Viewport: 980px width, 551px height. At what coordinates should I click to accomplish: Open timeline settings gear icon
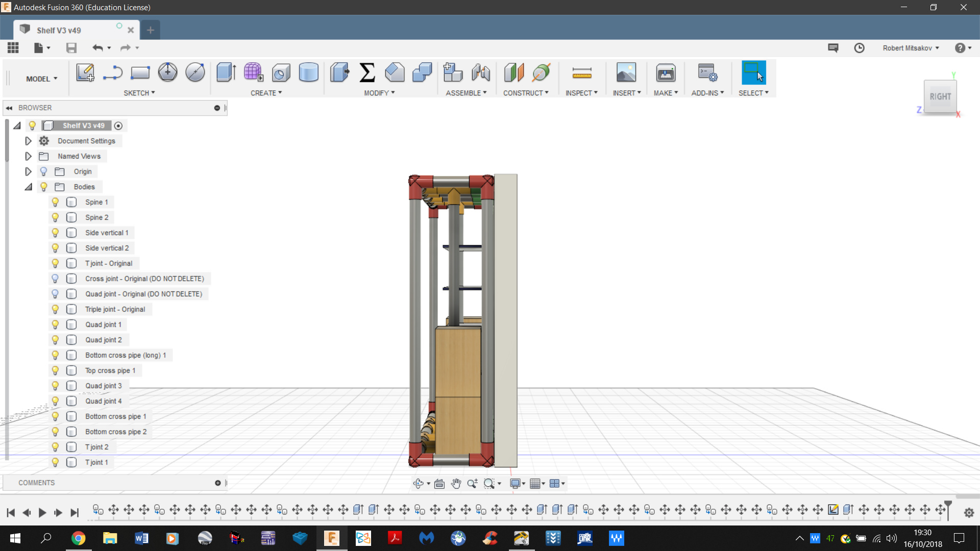point(969,513)
